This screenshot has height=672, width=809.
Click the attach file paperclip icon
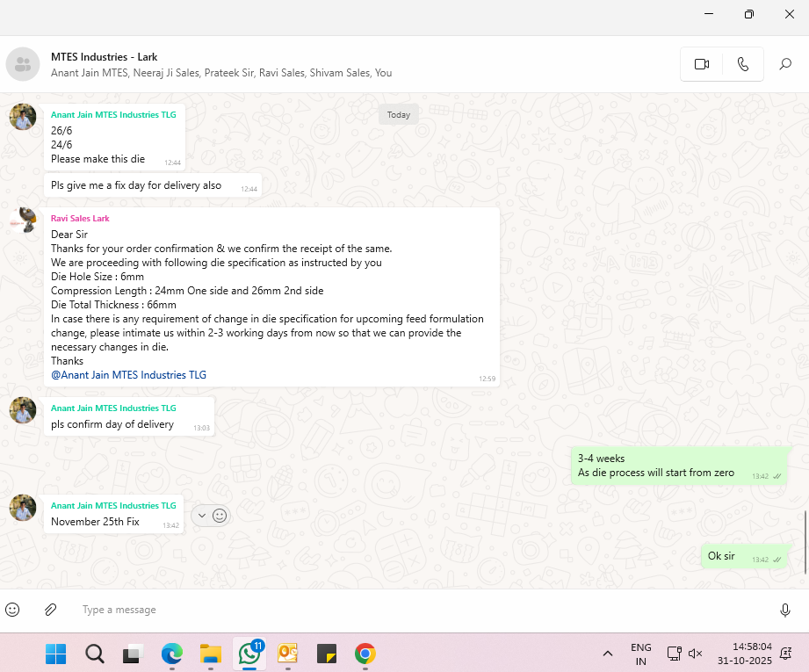click(51, 610)
